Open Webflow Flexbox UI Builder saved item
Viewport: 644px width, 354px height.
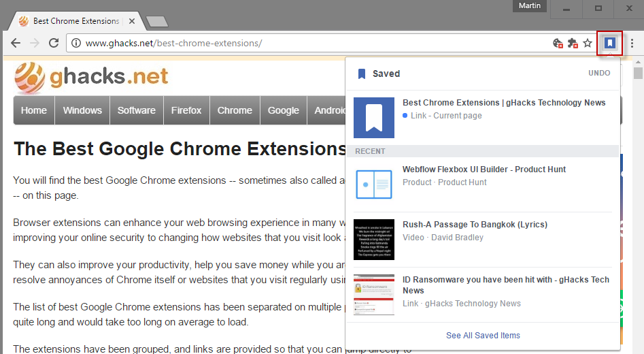[484, 169]
